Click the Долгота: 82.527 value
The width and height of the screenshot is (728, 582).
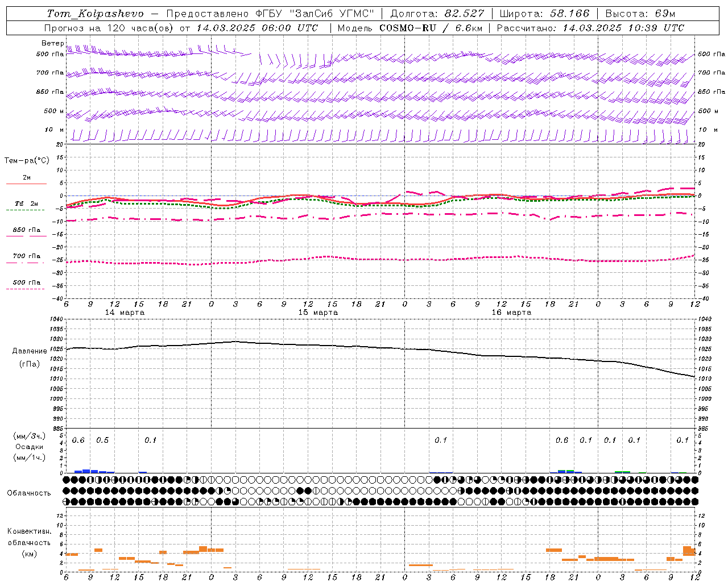(437, 14)
